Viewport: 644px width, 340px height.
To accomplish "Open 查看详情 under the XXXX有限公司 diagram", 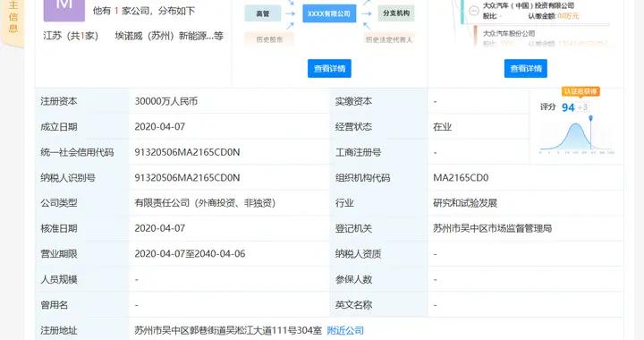I will point(329,68).
